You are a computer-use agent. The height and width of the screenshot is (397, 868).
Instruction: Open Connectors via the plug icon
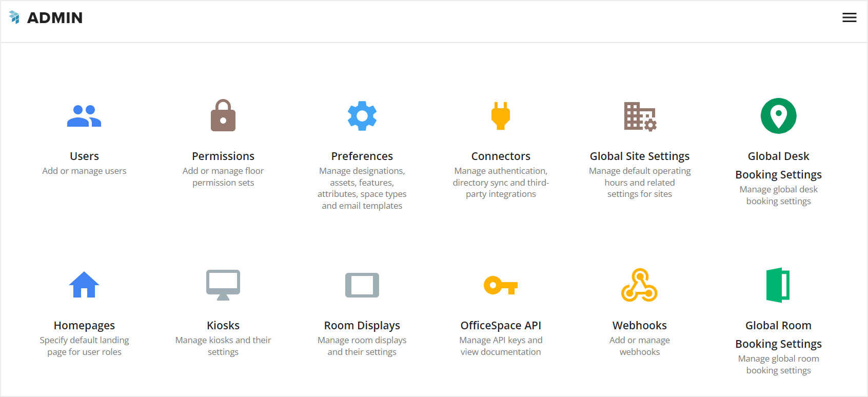tap(501, 116)
